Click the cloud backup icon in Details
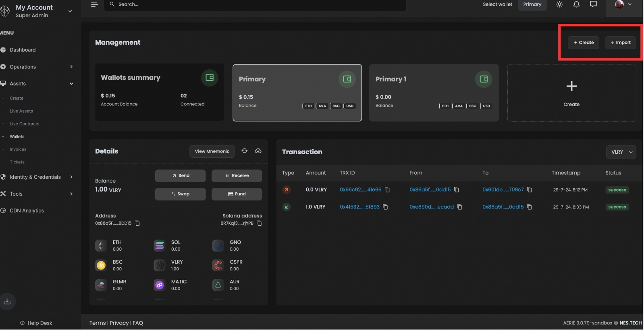The width and height of the screenshot is (644, 330). pos(258,151)
